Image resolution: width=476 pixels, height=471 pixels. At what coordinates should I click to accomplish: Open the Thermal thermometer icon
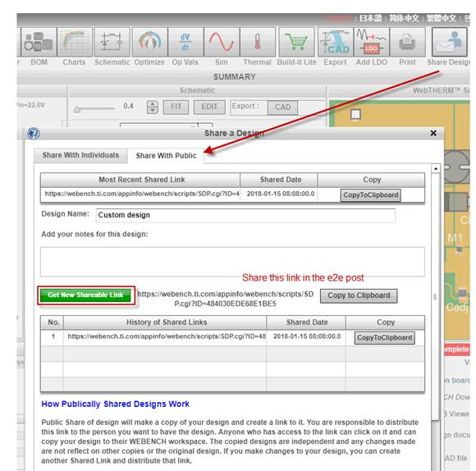point(258,42)
